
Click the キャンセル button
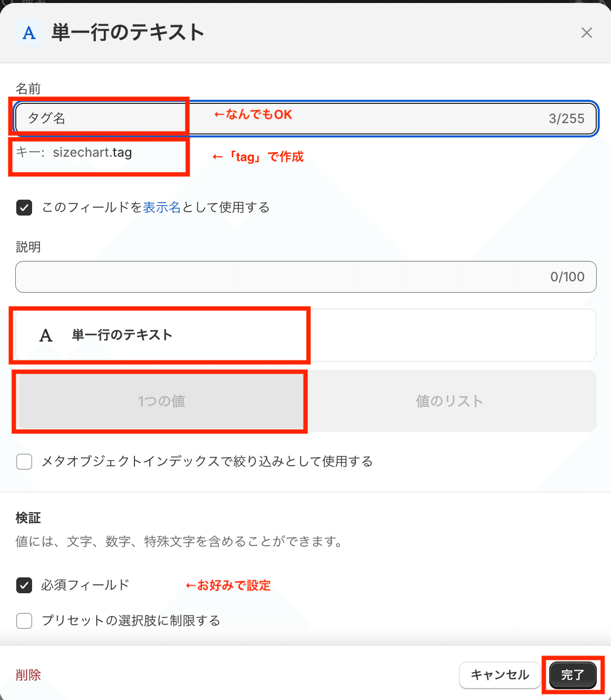(500, 675)
